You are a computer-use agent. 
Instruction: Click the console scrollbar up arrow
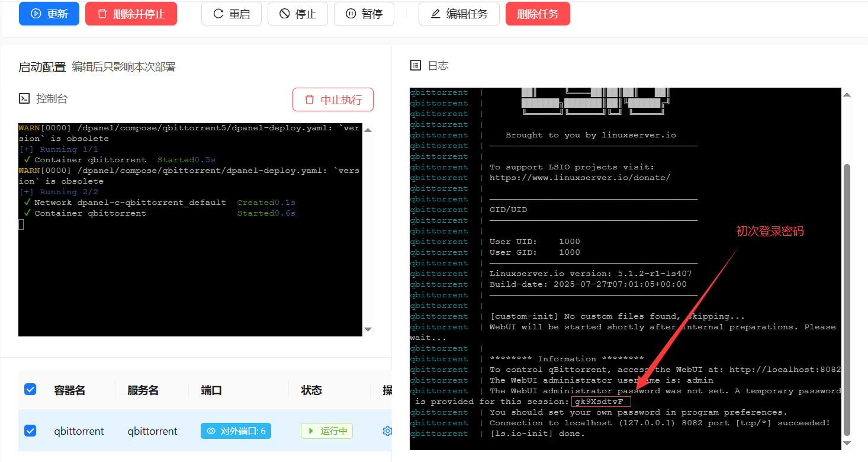368,130
